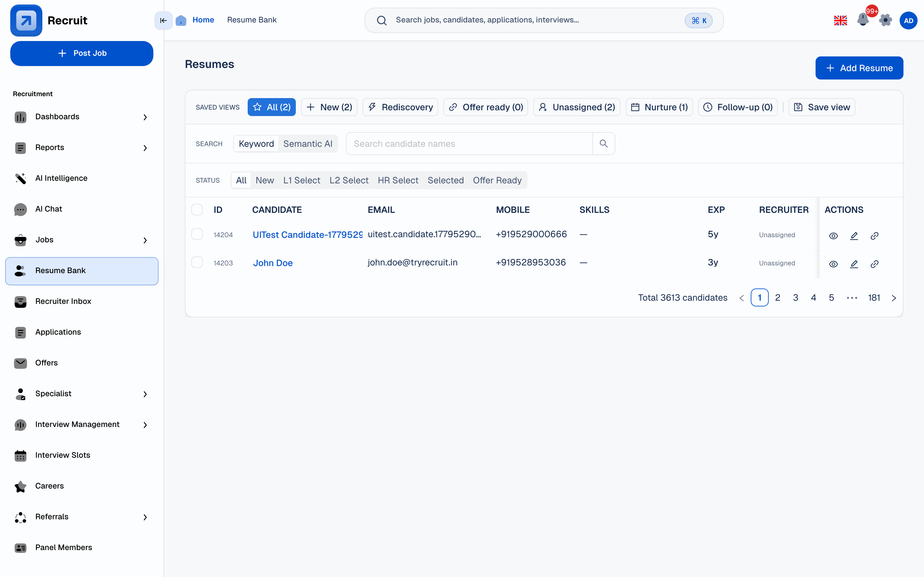Viewport: 924px width, 577px height.
Task: Check the box for candidate 14204
Action: (x=197, y=234)
